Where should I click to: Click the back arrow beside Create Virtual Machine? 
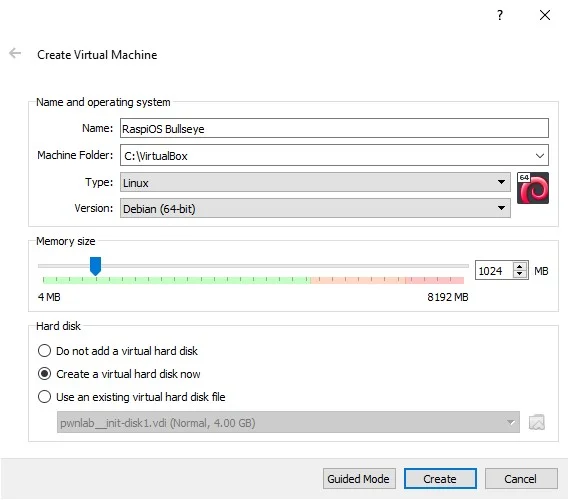(x=15, y=54)
